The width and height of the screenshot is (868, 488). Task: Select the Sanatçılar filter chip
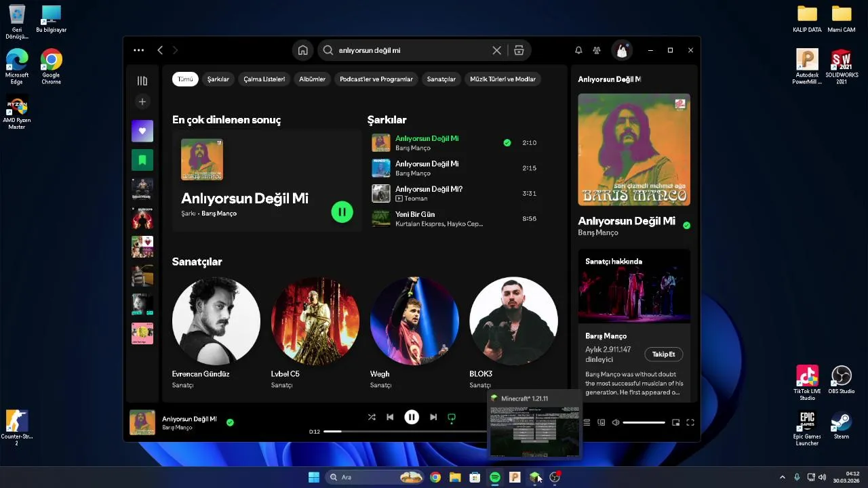(441, 79)
